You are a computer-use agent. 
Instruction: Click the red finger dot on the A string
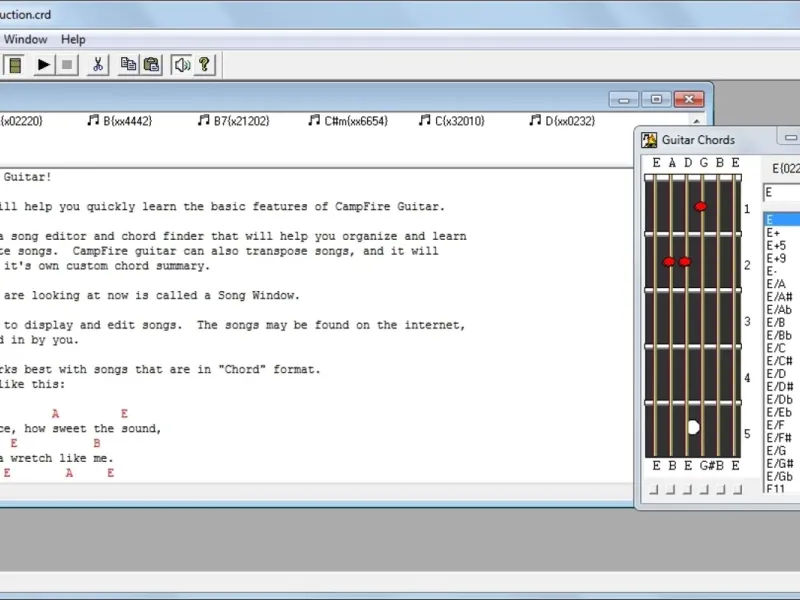669,262
